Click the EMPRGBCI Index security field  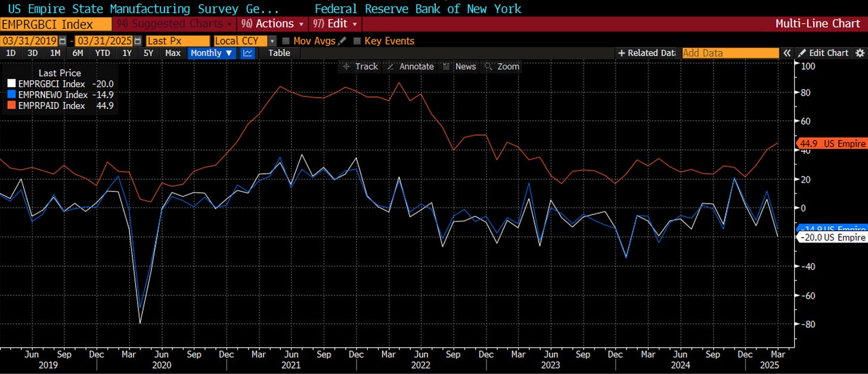(55, 24)
